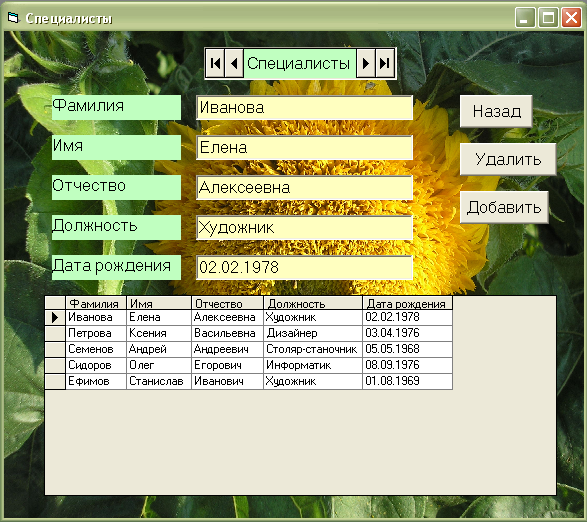Select the Отчество column header in grid

227,303
